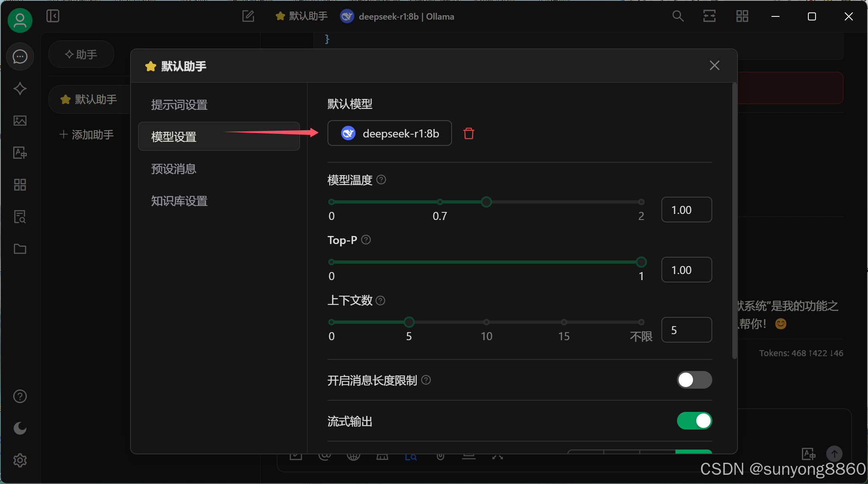Open the deepseek-r1:8b | Ollama model switcher
The width and height of the screenshot is (868, 484).
(397, 16)
